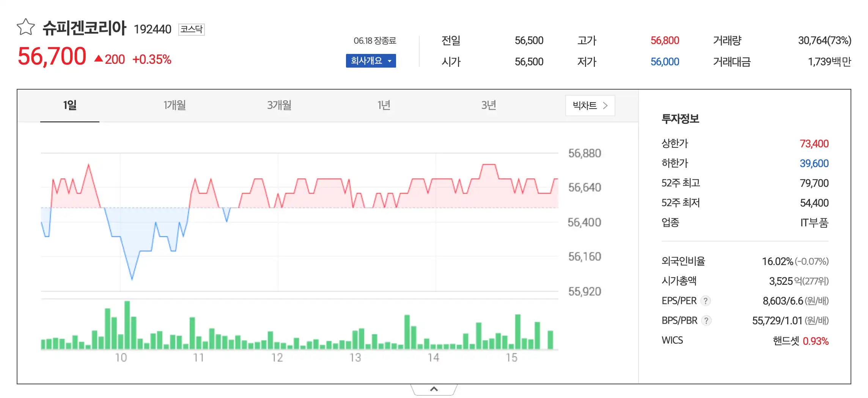This screenshot has height=398, width=868.
Task: Click the 06.18 장종료 market status
Action: [x=375, y=41]
